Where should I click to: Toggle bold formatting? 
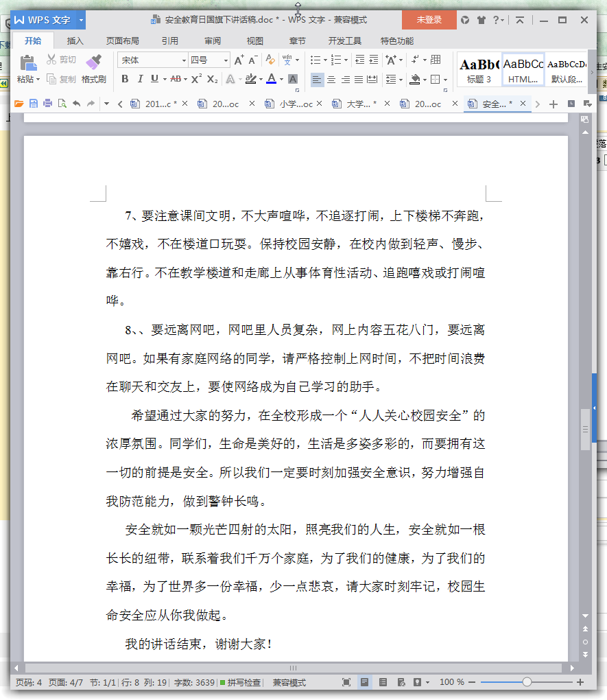(125, 79)
